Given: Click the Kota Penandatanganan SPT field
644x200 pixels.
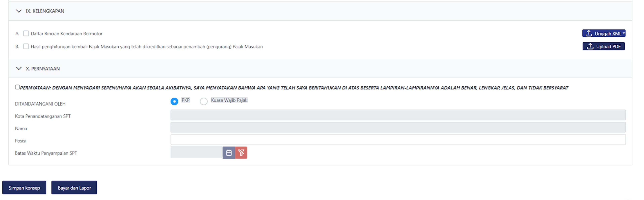Looking at the screenshot, I should point(398,115).
